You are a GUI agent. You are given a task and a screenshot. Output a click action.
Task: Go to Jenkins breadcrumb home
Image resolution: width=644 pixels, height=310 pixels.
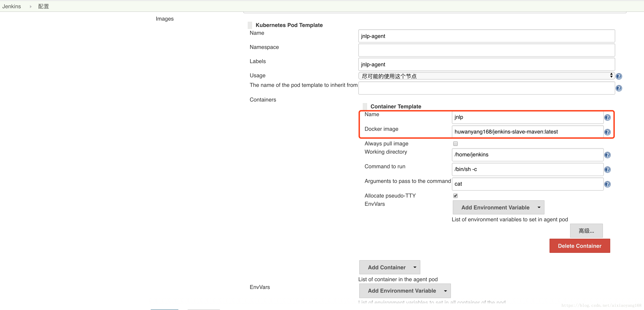[11, 6]
